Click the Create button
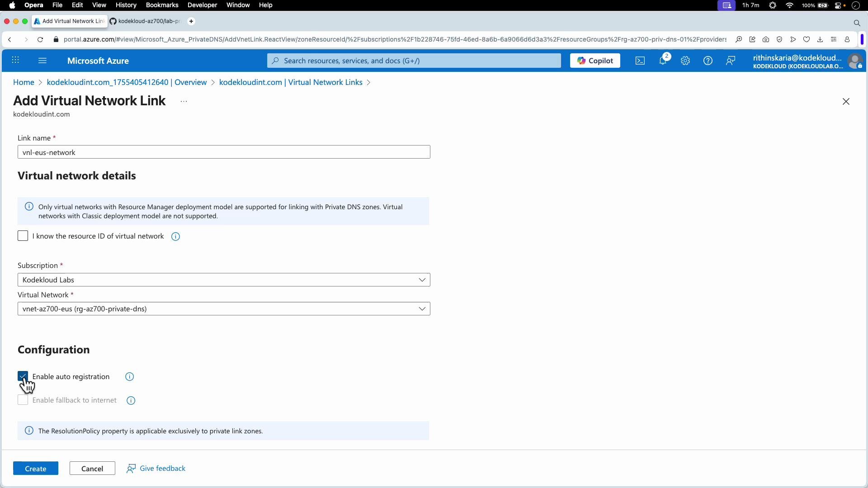The image size is (868, 488). [36, 469]
